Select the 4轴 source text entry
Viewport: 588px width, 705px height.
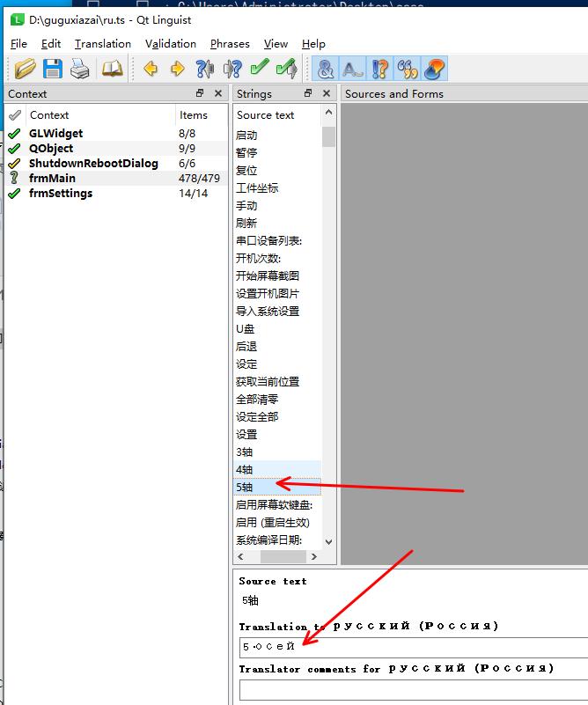coord(245,469)
